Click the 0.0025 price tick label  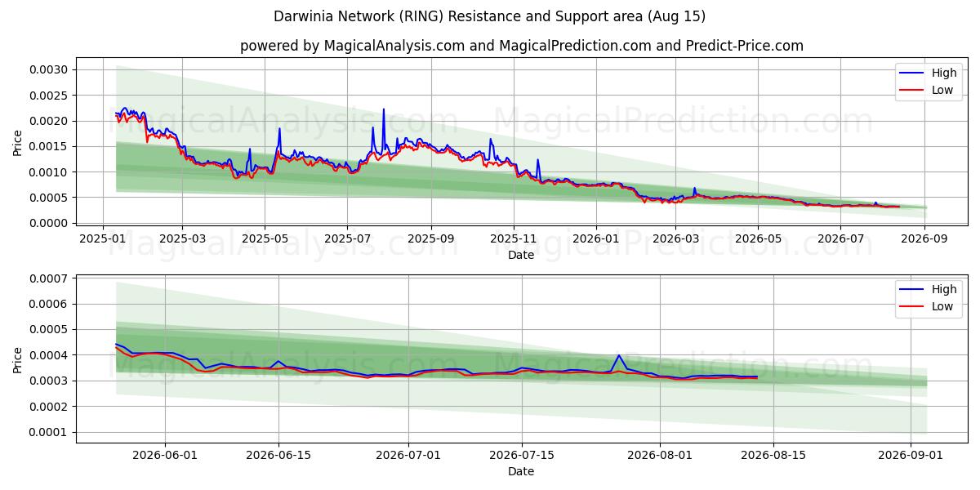[49, 96]
